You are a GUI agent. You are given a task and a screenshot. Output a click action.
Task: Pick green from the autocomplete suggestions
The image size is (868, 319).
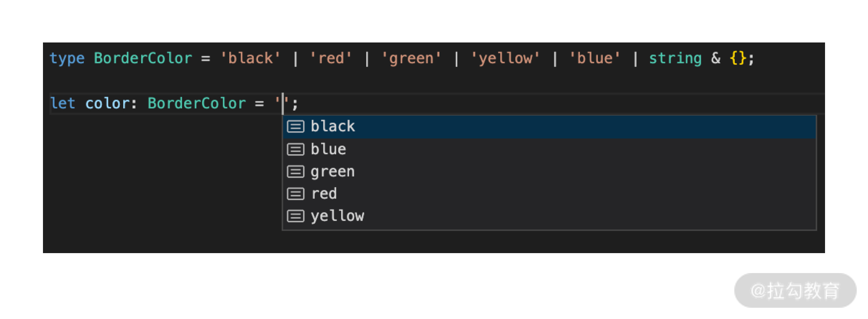(x=333, y=172)
